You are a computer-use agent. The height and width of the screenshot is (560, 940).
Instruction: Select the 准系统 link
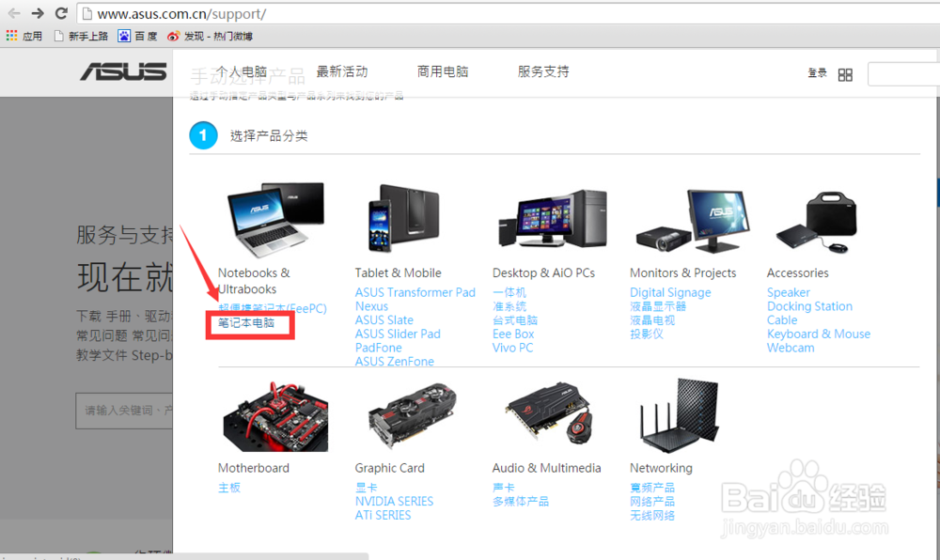[x=509, y=306]
